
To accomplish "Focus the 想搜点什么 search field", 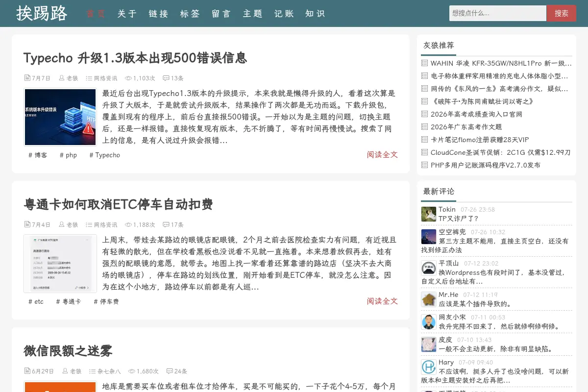I will [497, 13].
